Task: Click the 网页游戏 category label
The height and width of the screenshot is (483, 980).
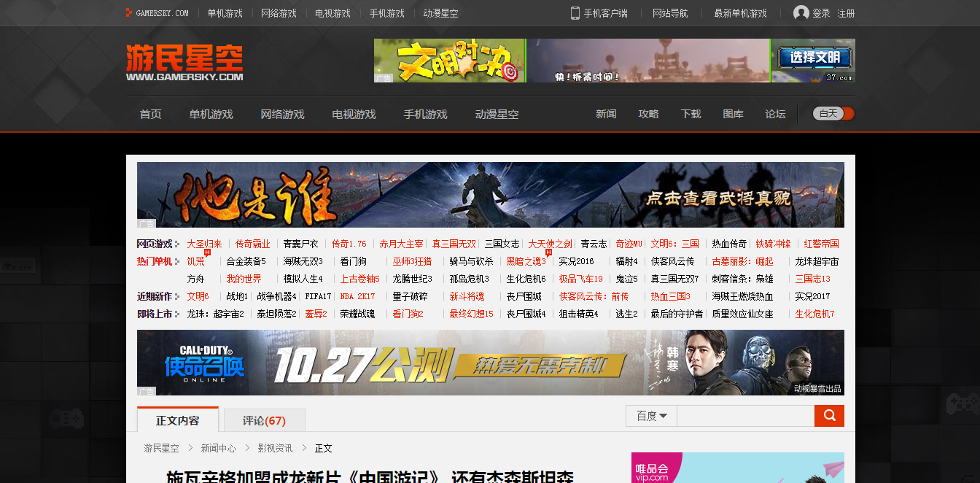Action: pyautogui.click(x=155, y=244)
